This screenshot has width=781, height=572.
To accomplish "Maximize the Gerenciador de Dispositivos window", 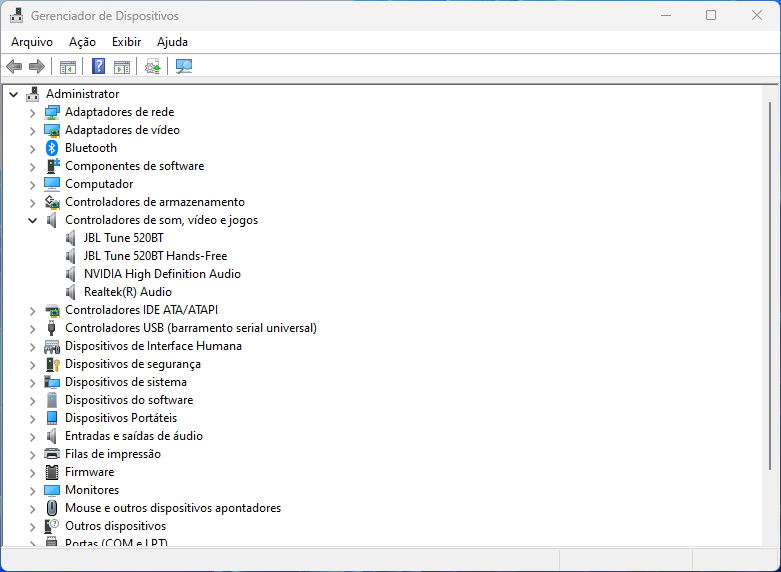I will pos(711,15).
